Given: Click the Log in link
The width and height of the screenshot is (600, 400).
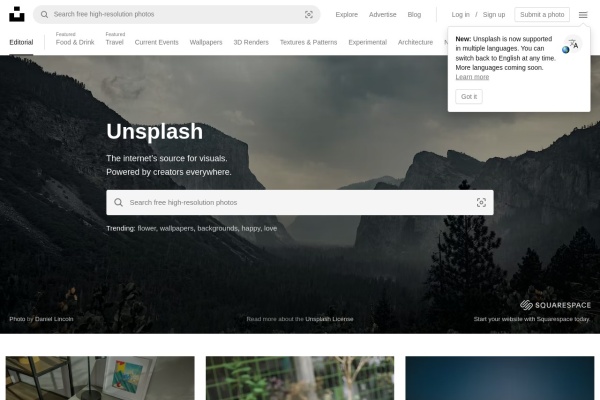Looking at the screenshot, I should (x=460, y=14).
